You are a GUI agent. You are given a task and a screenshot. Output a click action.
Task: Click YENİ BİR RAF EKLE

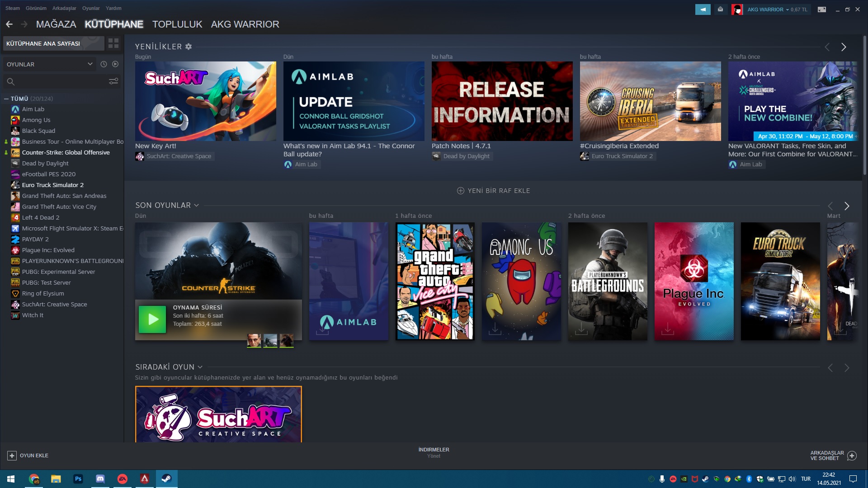(494, 191)
